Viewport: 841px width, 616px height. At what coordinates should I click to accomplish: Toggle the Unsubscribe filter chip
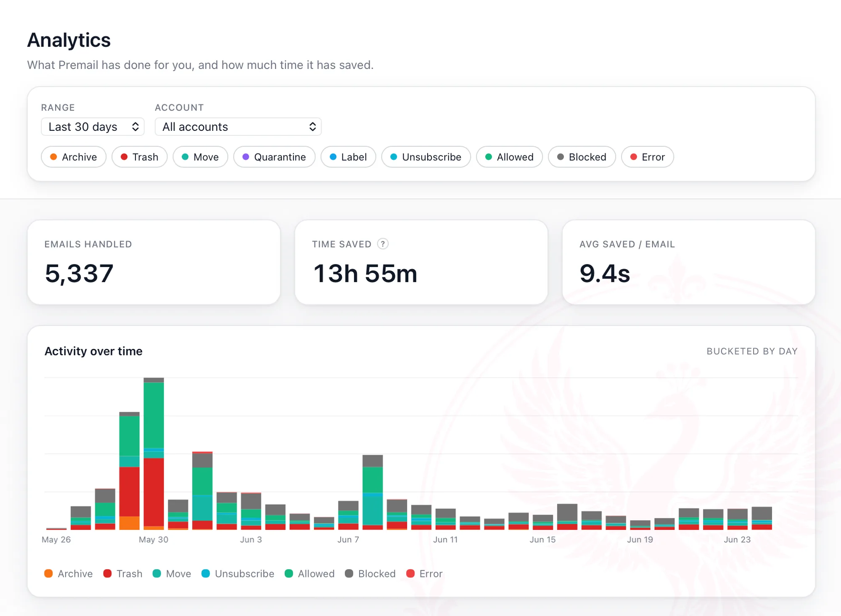coord(426,157)
